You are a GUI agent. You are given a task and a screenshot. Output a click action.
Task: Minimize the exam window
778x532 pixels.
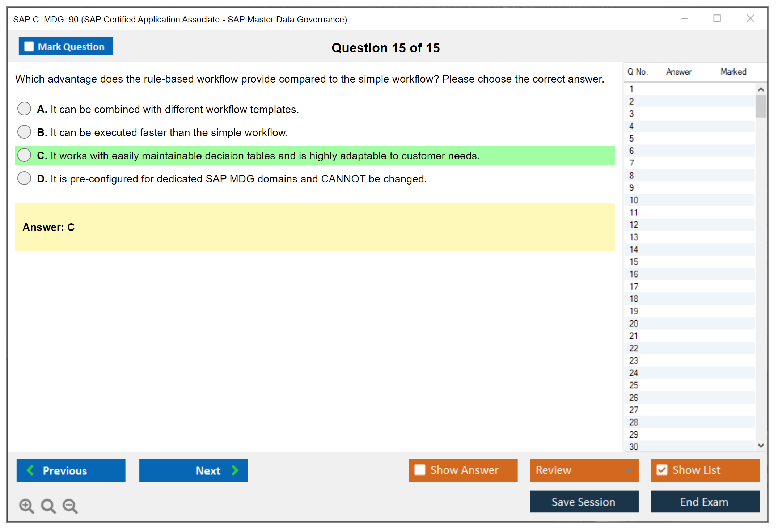click(684, 18)
